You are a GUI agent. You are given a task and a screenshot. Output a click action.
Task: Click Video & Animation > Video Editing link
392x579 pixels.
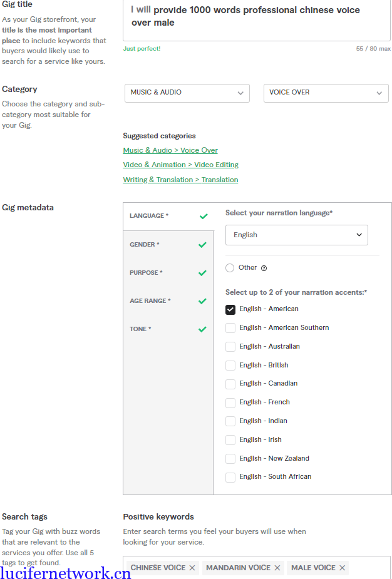[x=180, y=165]
